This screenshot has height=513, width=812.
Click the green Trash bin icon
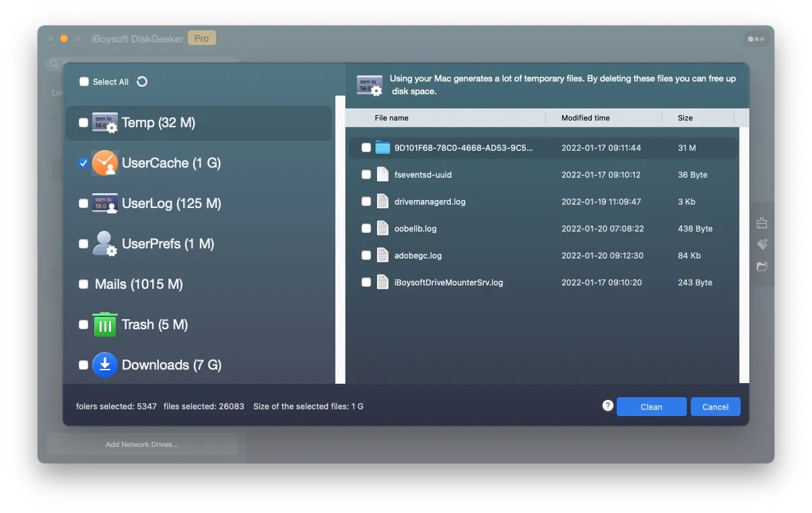pos(104,324)
